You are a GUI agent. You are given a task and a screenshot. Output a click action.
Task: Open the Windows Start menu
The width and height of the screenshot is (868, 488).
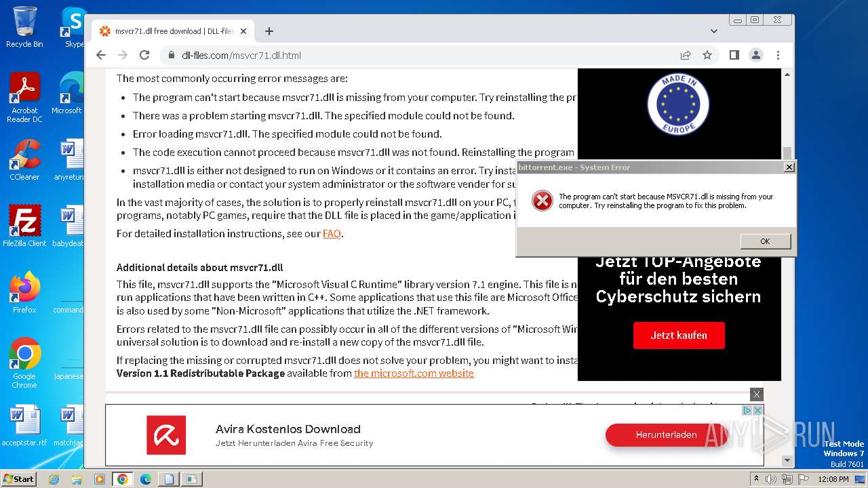(x=18, y=479)
